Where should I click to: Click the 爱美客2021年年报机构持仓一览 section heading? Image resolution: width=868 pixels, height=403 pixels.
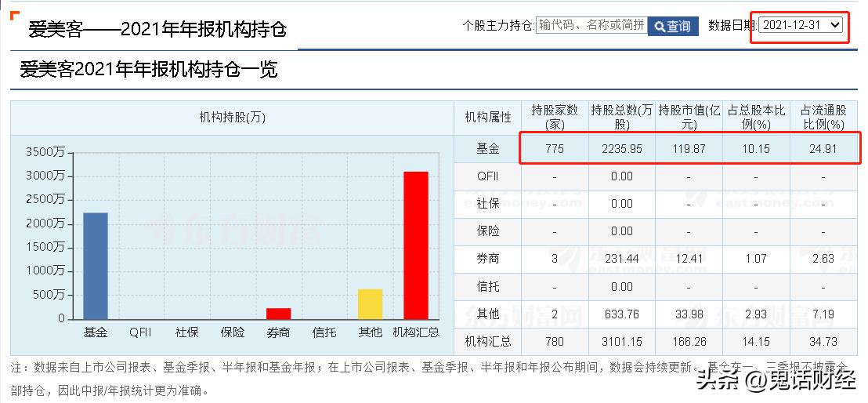pyautogui.click(x=148, y=70)
